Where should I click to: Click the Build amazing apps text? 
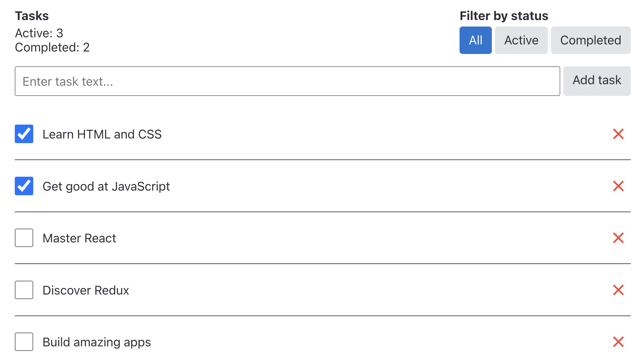click(x=96, y=342)
